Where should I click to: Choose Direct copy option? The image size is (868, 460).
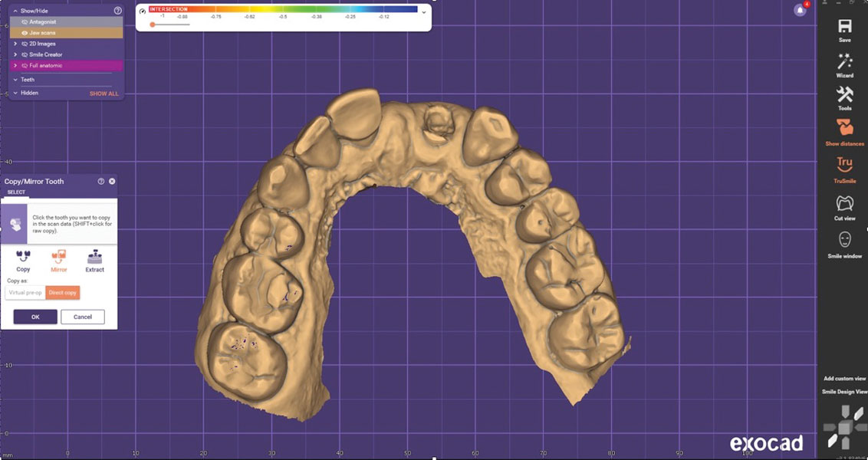(x=63, y=292)
